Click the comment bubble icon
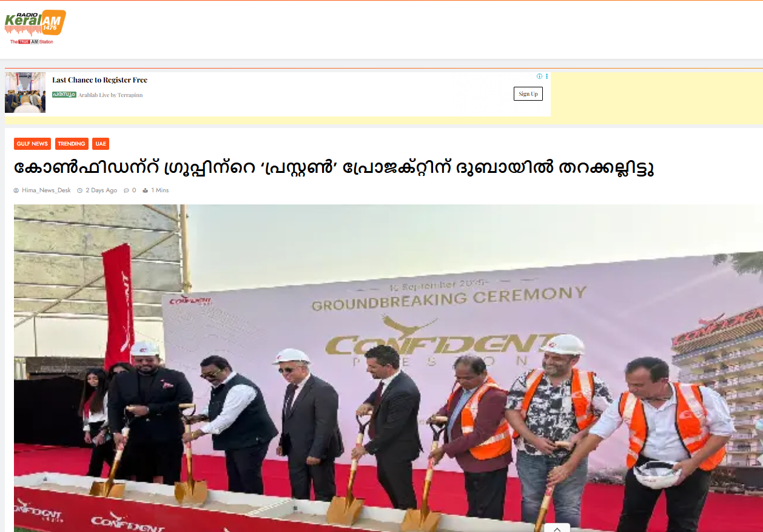 pyautogui.click(x=126, y=190)
